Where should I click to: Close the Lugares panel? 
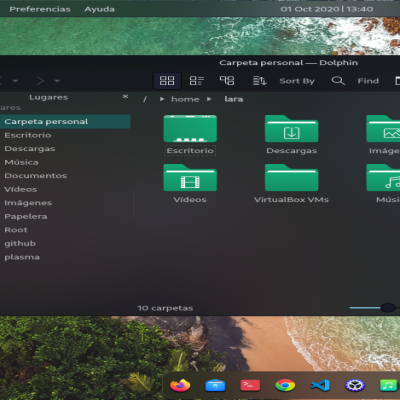click(x=125, y=96)
